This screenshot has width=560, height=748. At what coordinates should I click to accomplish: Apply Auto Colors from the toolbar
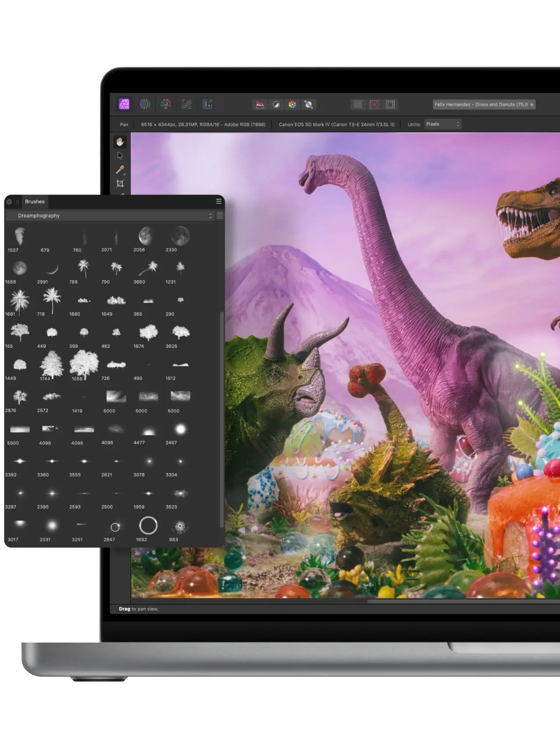click(292, 105)
